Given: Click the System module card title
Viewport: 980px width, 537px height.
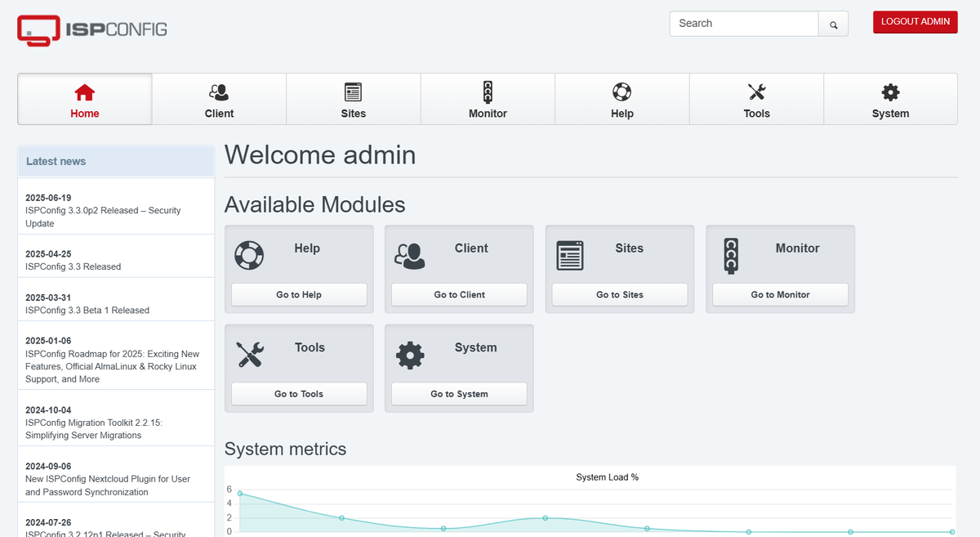Looking at the screenshot, I should [476, 347].
